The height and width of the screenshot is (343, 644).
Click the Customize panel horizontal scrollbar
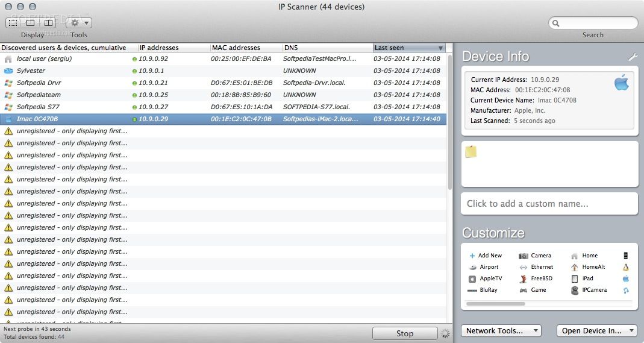tap(496, 304)
